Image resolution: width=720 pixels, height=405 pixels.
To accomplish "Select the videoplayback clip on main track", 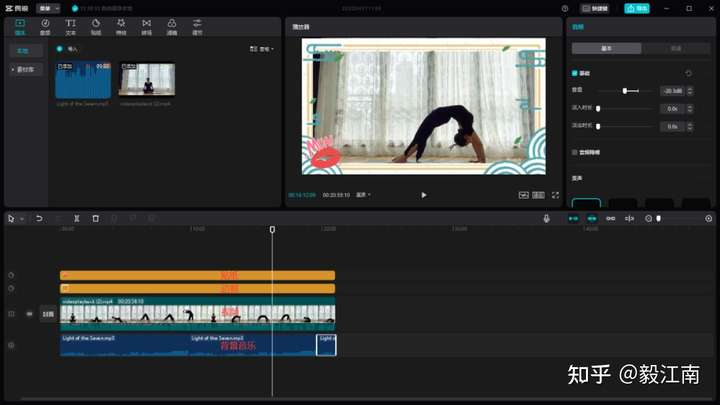I will 197,314.
